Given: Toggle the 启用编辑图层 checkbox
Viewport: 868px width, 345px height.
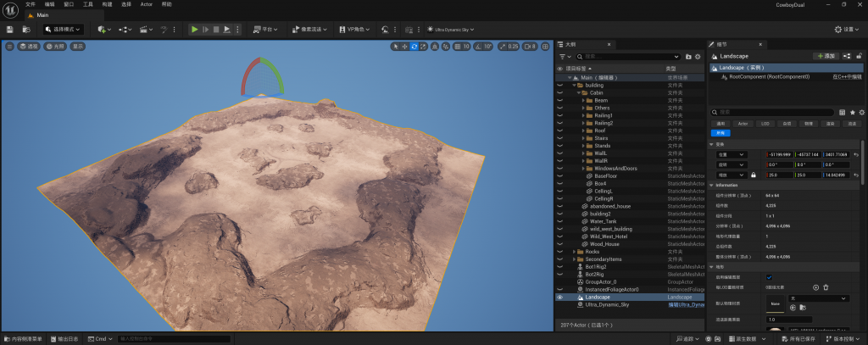Looking at the screenshot, I should [769, 277].
